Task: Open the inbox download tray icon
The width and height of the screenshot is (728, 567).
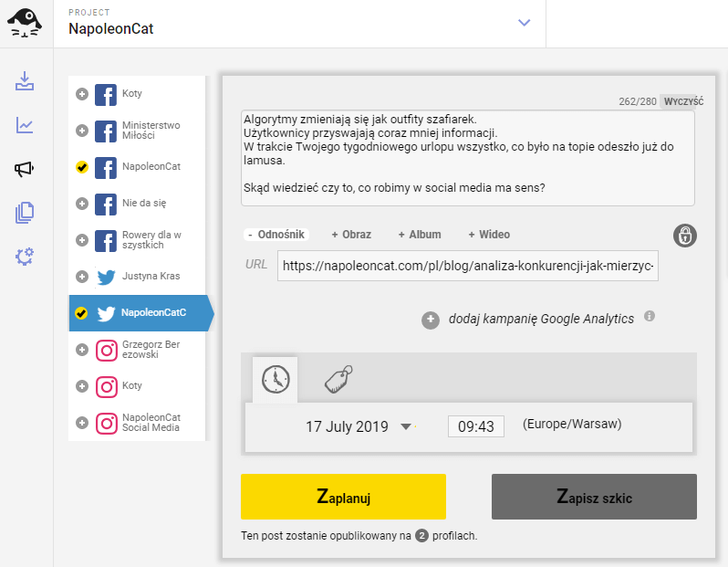Action: (25, 81)
